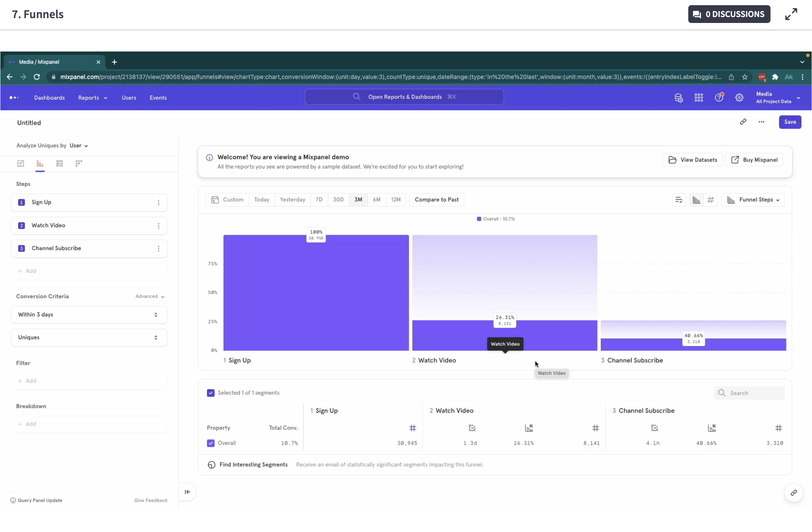Viewport: 812px width, 532px height.
Task: Switch to the Insights report tab icon
Action: tap(21, 163)
